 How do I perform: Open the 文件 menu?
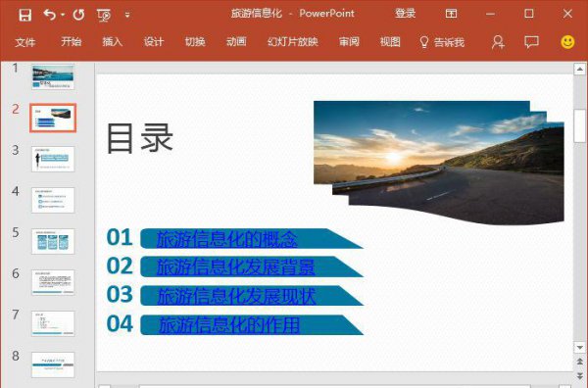tap(25, 42)
